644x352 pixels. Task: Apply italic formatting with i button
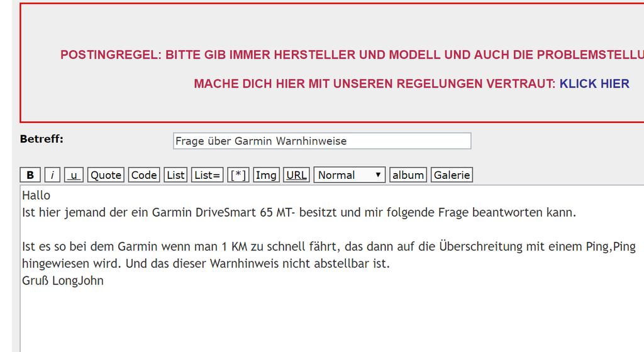click(x=52, y=175)
